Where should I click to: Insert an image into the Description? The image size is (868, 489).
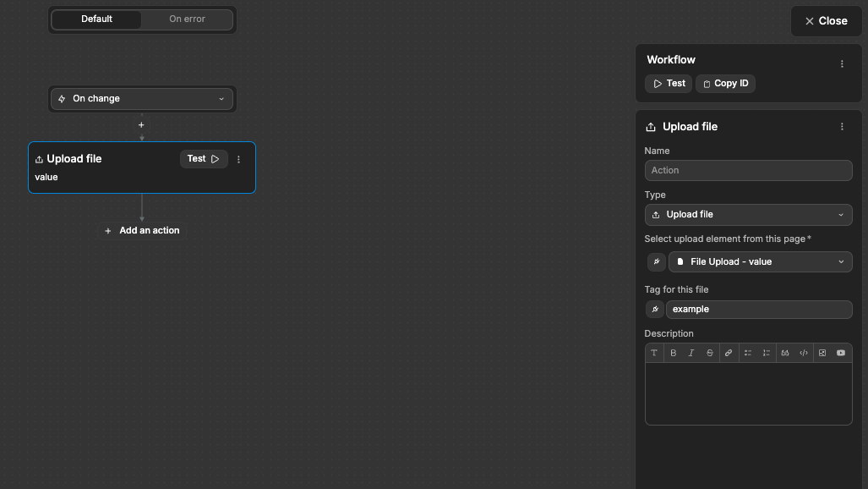pyautogui.click(x=822, y=353)
